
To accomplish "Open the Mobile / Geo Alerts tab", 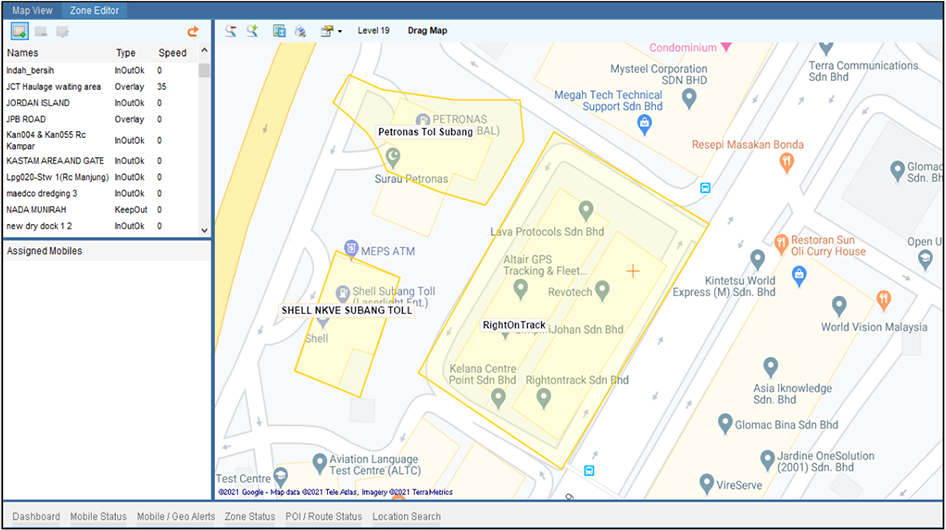I will click(176, 517).
